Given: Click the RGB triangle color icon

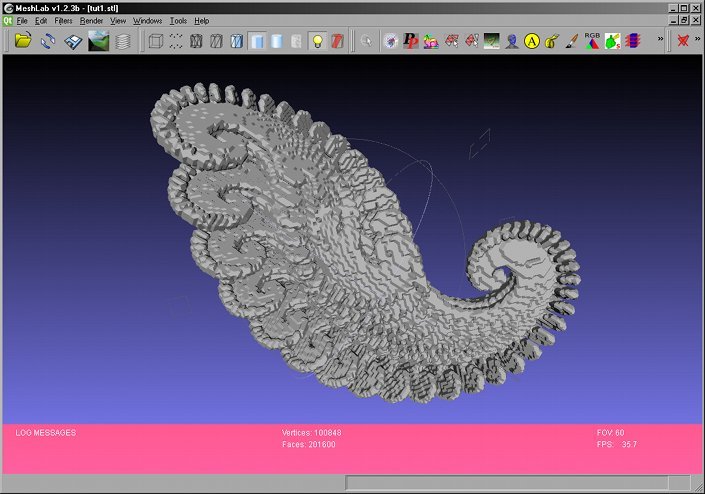Looking at the screenshot, I should tap(592, 41).
